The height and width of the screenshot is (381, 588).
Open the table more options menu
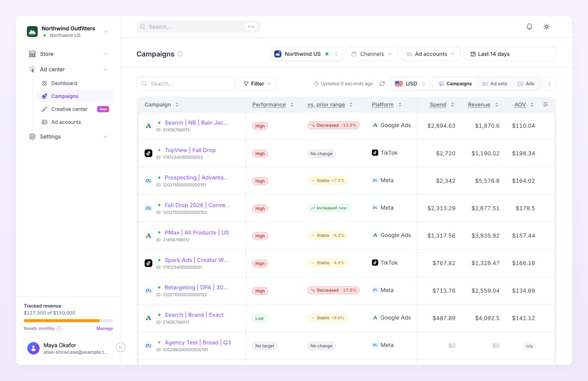(x=549, y=84)
